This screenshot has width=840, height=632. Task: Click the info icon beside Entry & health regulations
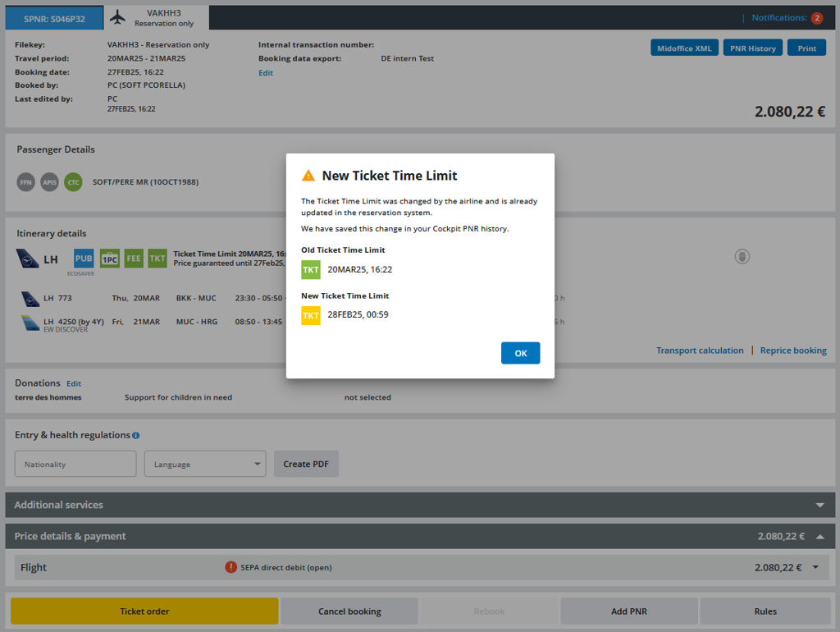(136, 436)
